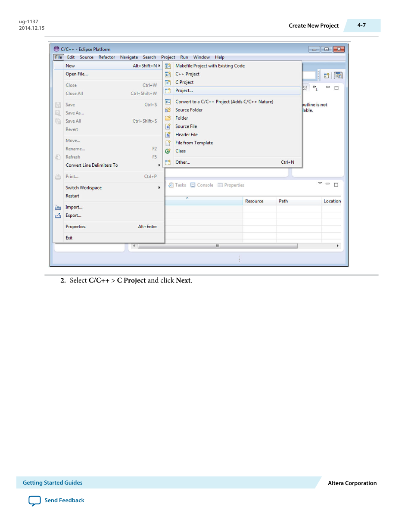Open the Search menu
Screen dimensions: 411x532
pyautogui.click(x=149, y=57)
